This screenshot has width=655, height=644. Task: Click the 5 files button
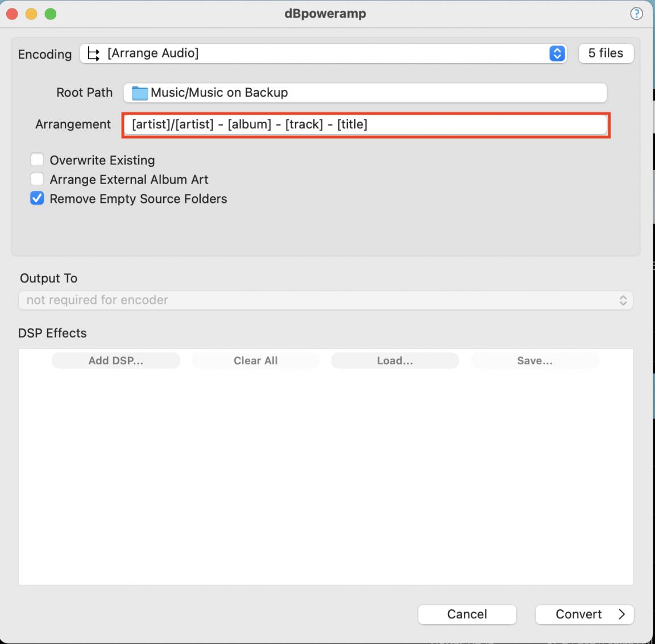[606, 53]
